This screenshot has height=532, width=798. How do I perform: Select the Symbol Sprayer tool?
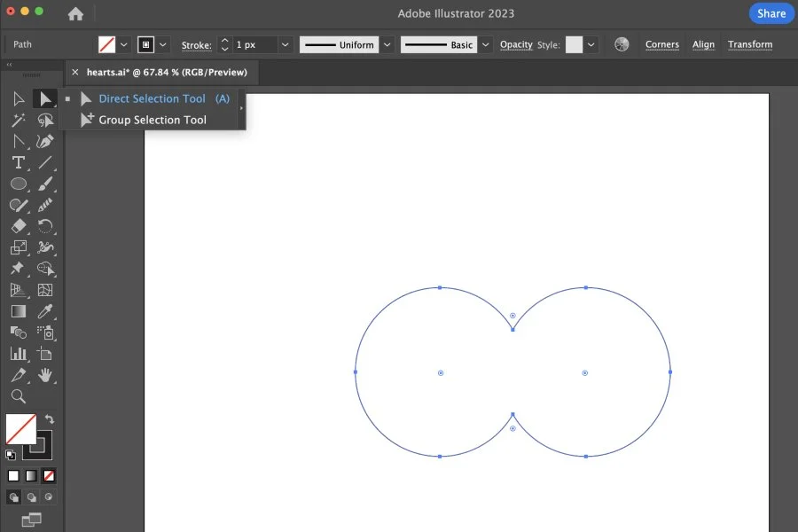[x=45, y=332]
